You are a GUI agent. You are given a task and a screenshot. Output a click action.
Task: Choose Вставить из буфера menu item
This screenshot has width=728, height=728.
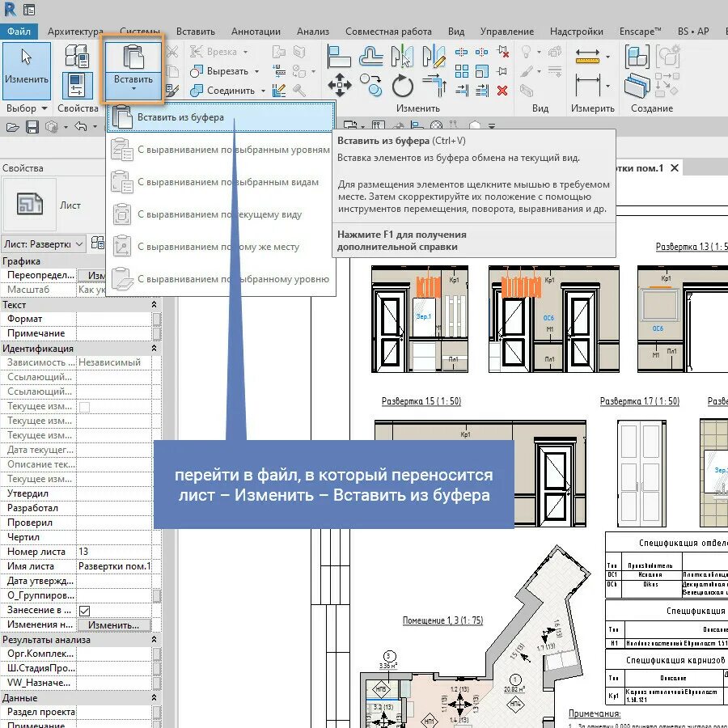(x=221, y=117)
